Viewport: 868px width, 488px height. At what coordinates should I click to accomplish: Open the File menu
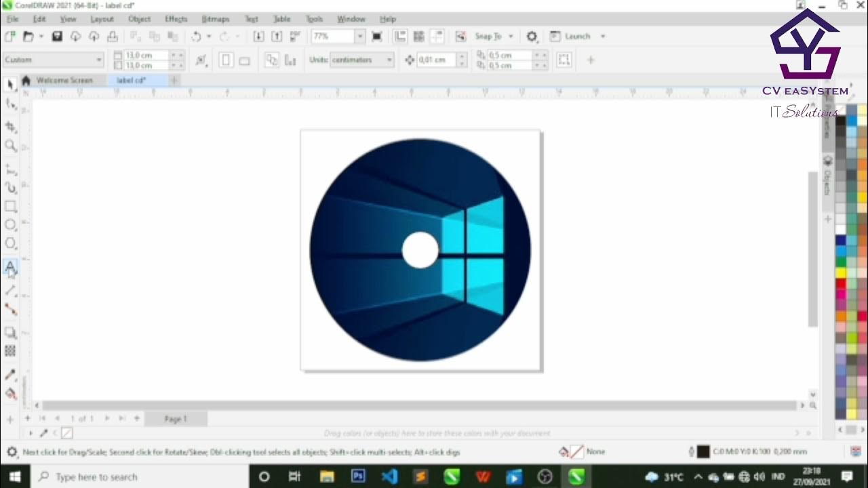[12, 19]
